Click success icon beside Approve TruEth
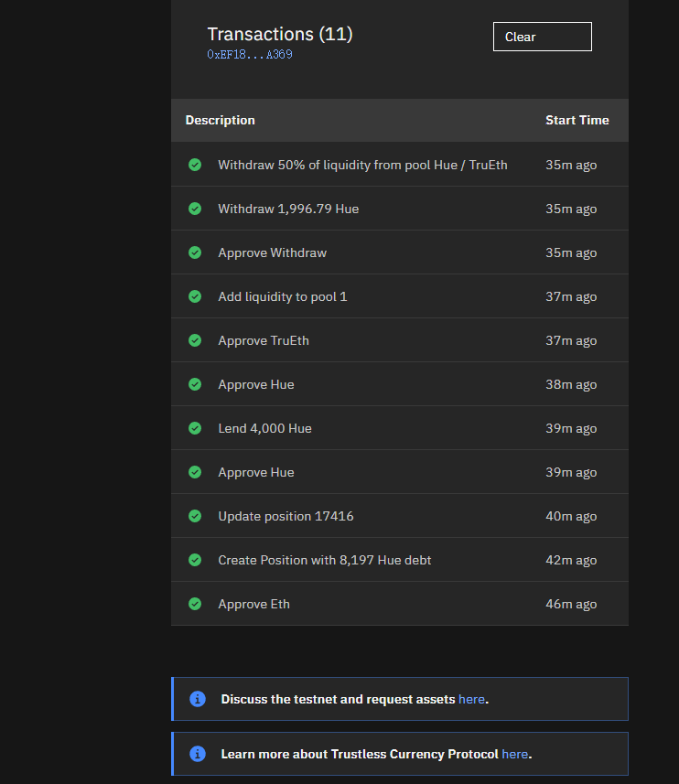The image size is (679, 784). pyautogui.click(x=195, y=340)
